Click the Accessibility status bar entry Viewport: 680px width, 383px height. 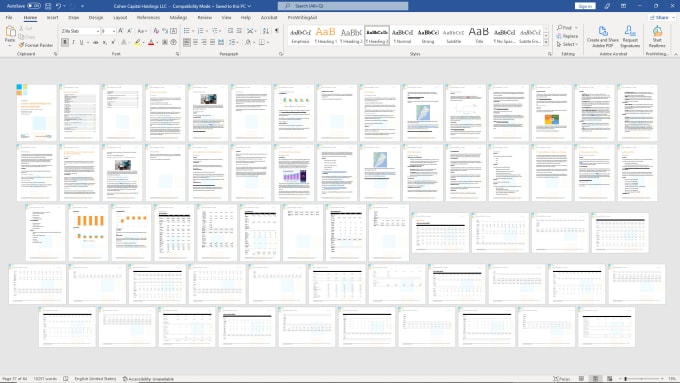148,379
